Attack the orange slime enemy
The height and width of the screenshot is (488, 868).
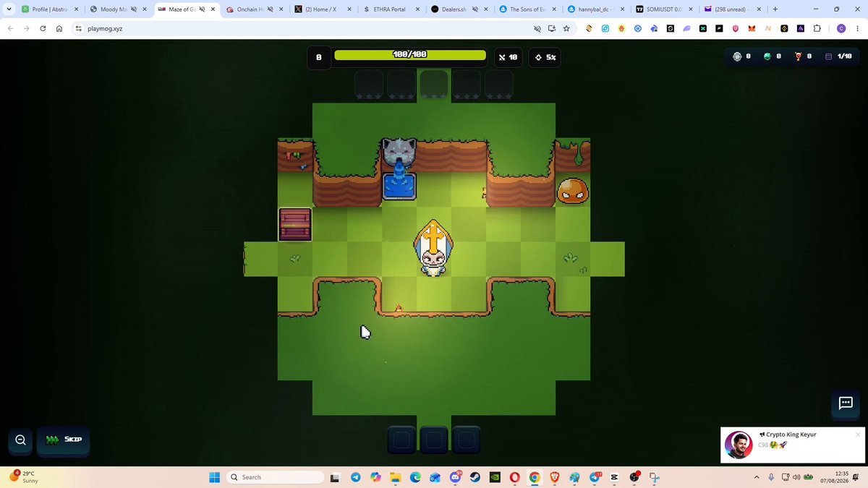tap(573, 190)
